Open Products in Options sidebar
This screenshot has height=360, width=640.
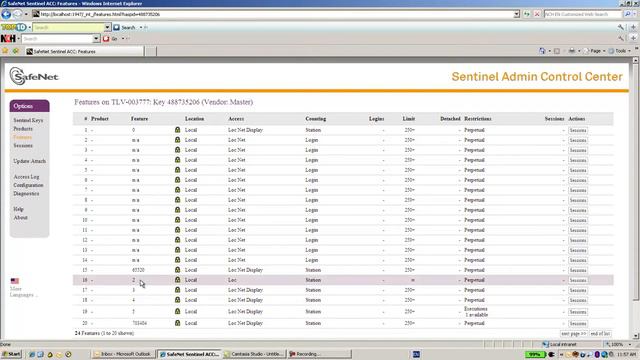23,129
